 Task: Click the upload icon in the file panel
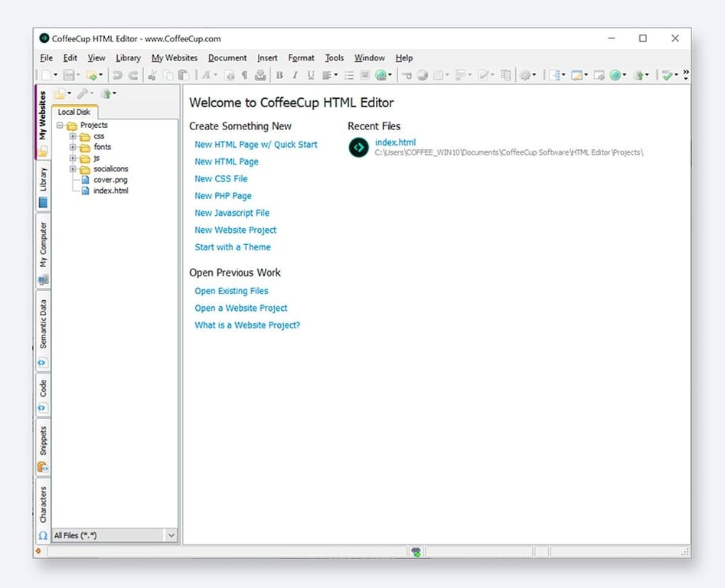click(x=107, y=93)
